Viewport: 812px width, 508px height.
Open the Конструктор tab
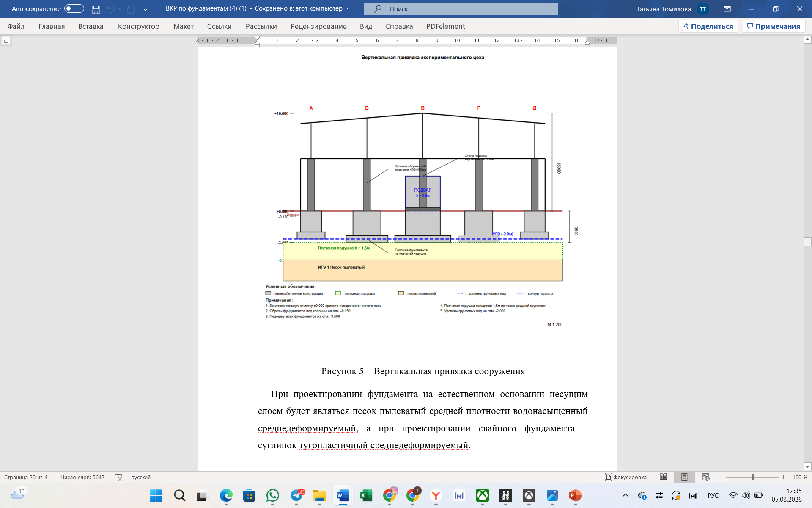pyautogui.click(x=139, y=26)
